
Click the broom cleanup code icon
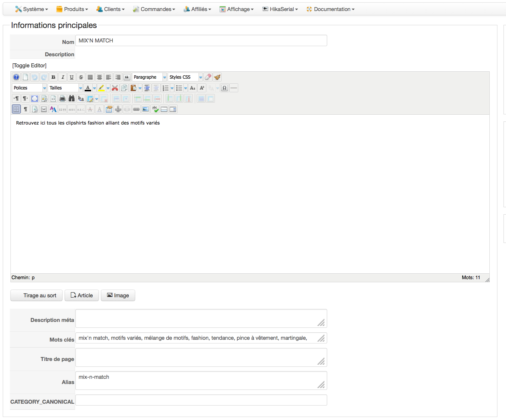pyautogui.click(x=217, y=77)
